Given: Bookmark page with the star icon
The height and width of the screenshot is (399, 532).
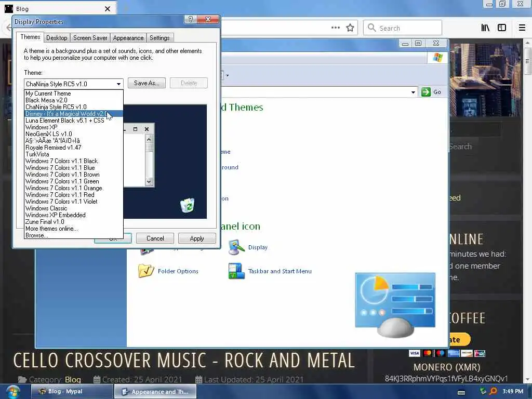Looking at the screenshot, I should click(350, 28).
